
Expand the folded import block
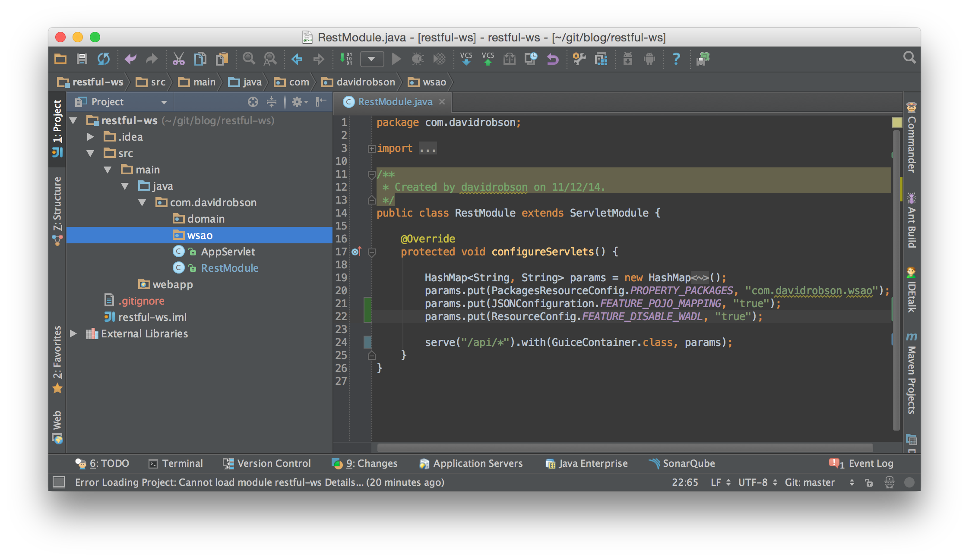pos(371,148)
